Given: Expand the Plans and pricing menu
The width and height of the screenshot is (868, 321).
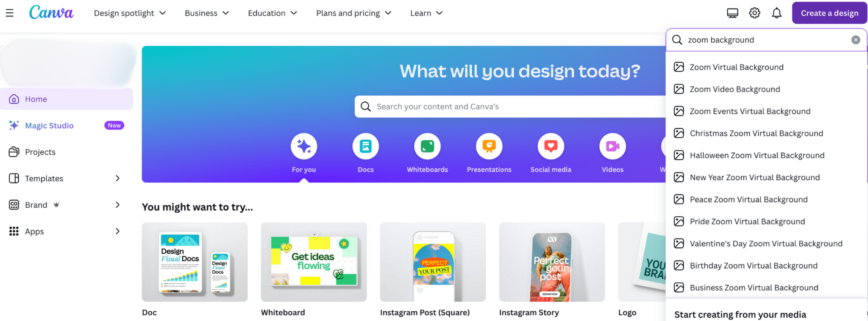Looking at the screenshot, I should pos(353,13).
